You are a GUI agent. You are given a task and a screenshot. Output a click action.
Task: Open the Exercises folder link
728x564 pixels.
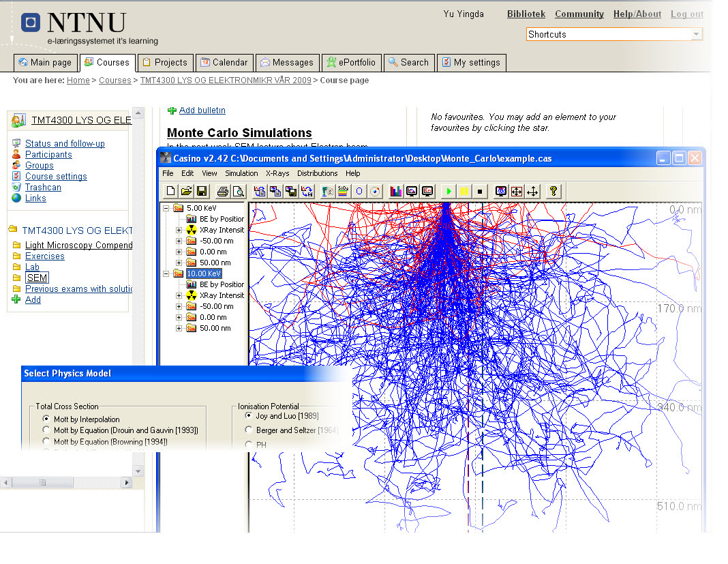click(44, 256)
